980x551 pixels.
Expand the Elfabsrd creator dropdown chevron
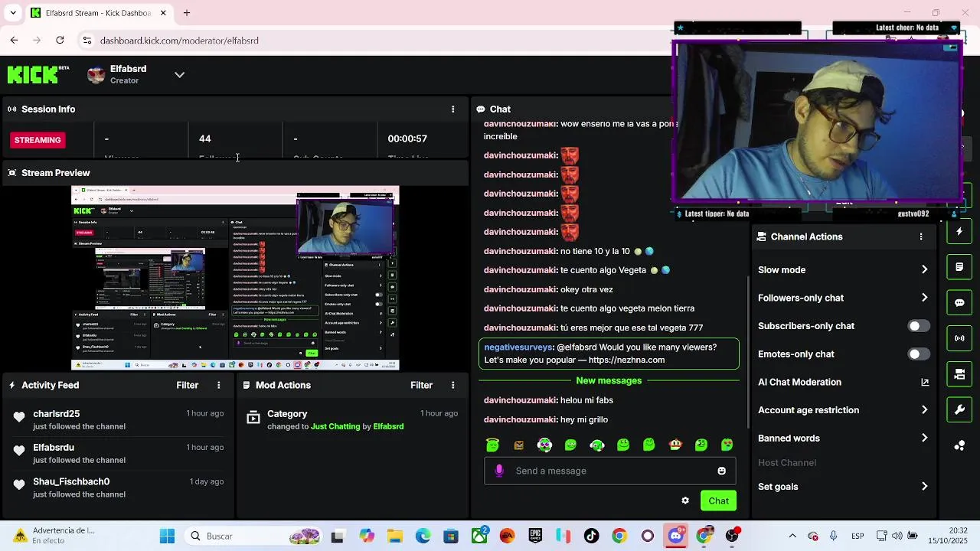tap(179, 74)
